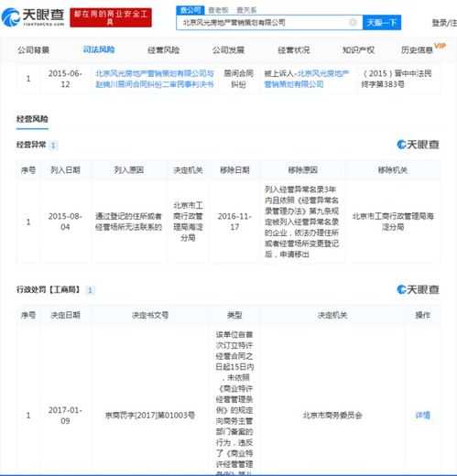Open the red business security tool banner
The image size is (457, 476).
click(111, 17)
